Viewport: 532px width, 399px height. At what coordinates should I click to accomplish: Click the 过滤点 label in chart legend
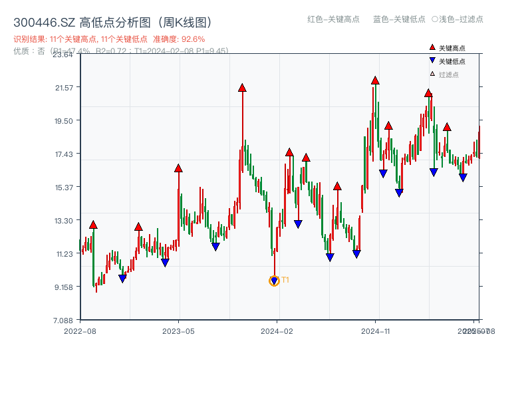[x=448, y=74]
